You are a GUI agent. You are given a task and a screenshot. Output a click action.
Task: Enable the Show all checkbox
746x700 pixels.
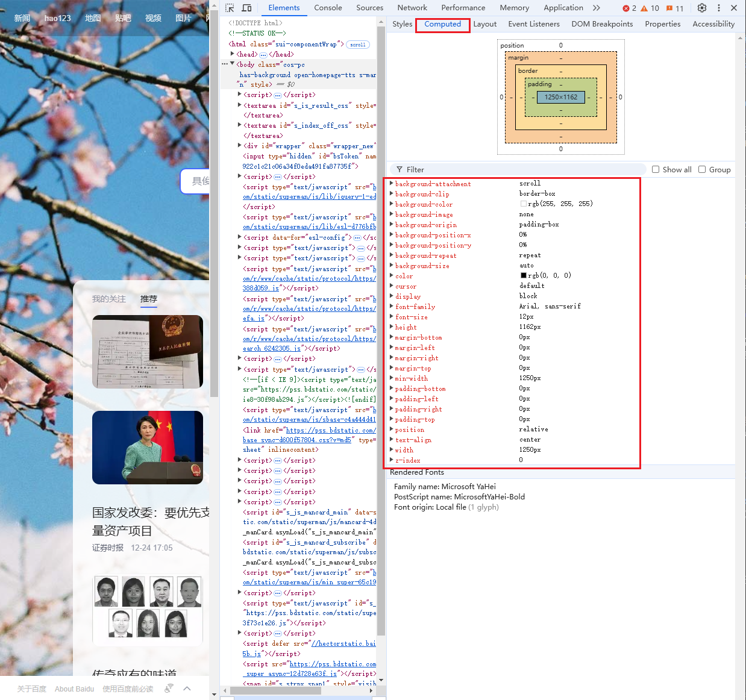coord(656,169)
